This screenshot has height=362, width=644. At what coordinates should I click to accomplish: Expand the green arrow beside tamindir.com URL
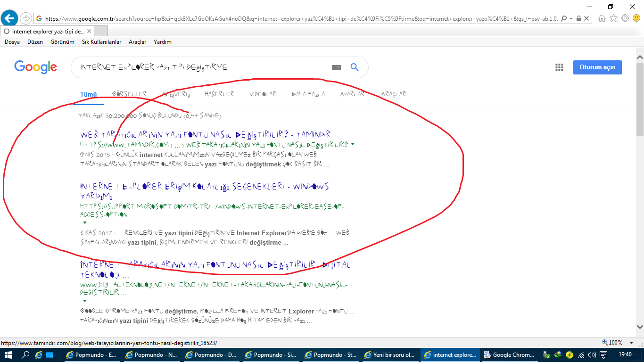tap(353, 144)
